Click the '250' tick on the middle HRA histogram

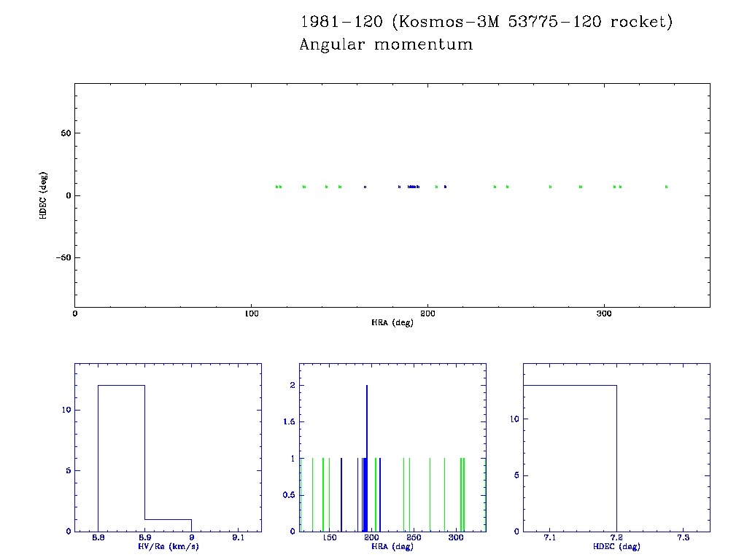(x=414, y=537)
